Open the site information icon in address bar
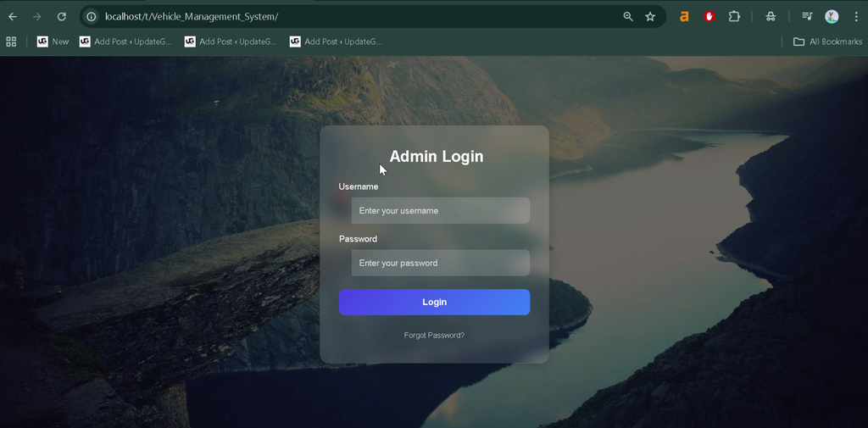Screen dimensions: 868x428 (92, 17)
